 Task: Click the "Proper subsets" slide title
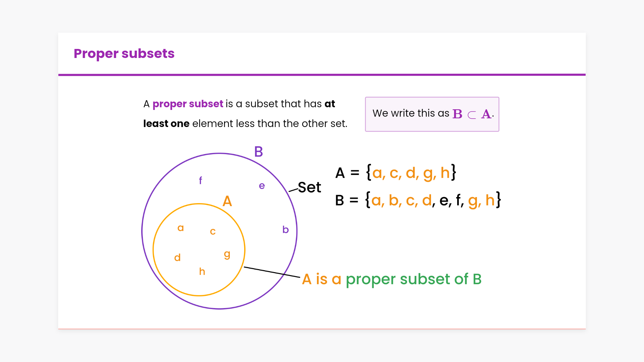pos(124,54)
